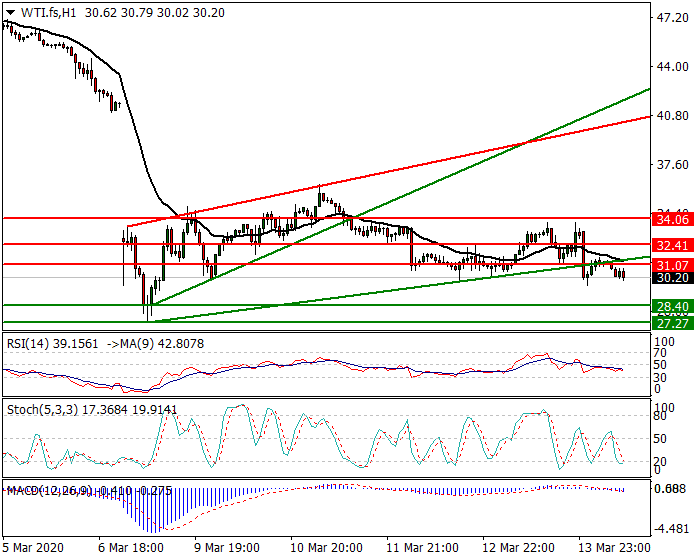The height and width of the screenshot is (560, 700).
Task: Select the 32.41 red price level label
Action: pos(673,245)
